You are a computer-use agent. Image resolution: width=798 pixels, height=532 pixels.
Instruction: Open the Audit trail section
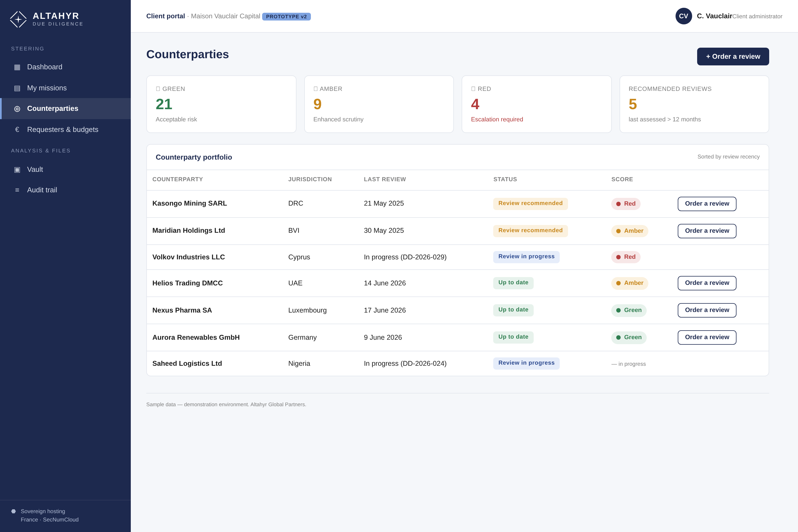(x=65, y=190)
